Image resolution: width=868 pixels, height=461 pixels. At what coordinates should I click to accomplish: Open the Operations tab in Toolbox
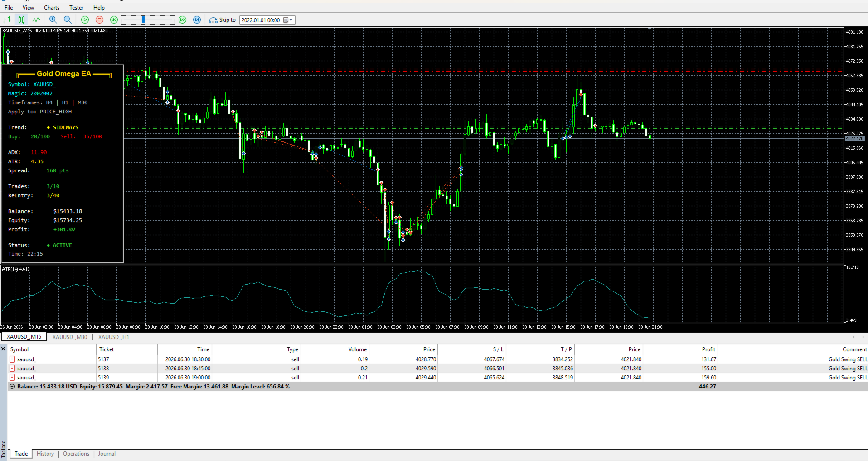pyautogui.click(x=76, y=454)
